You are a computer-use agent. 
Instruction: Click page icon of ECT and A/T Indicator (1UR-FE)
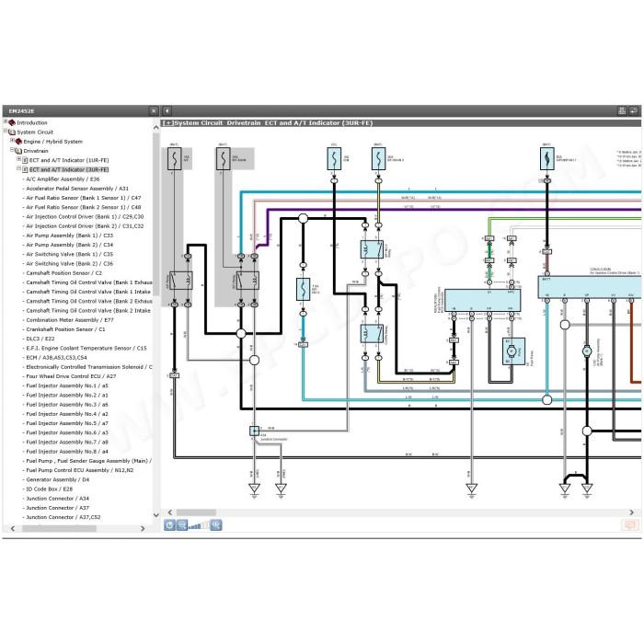coord(25,160)
